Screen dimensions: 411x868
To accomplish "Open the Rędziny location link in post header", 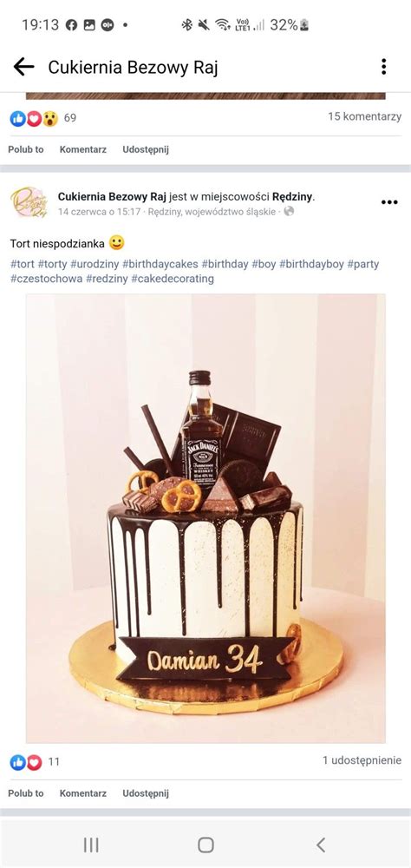I will pos(293,196).
